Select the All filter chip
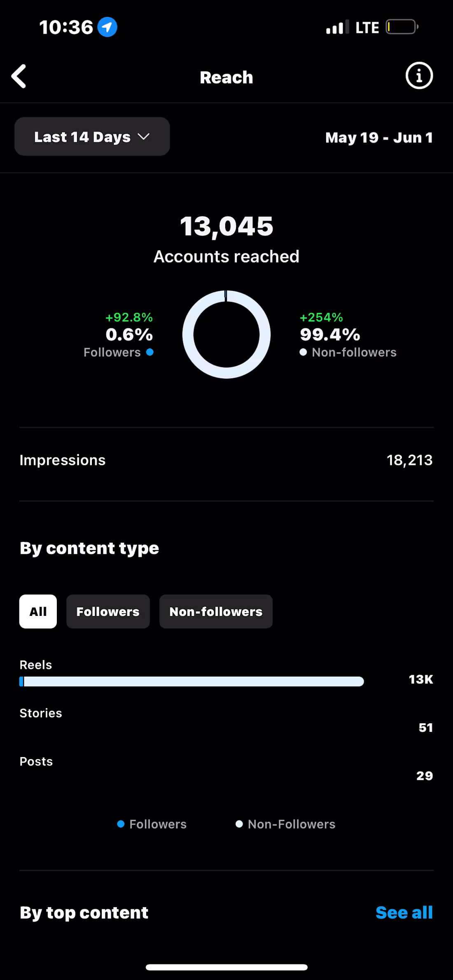 [x=38, y=611]
